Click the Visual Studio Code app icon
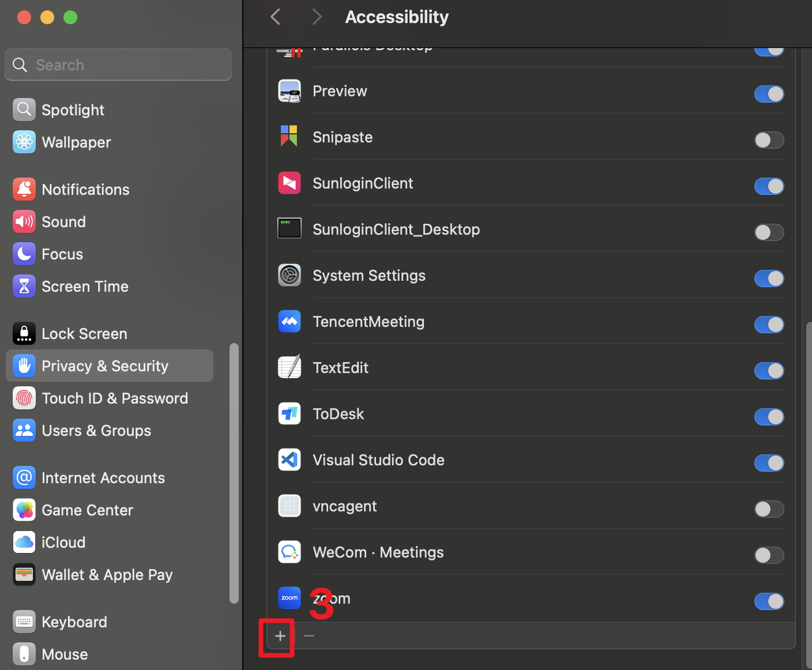Screen dimensions: 812x670 [x=290, y=460]
